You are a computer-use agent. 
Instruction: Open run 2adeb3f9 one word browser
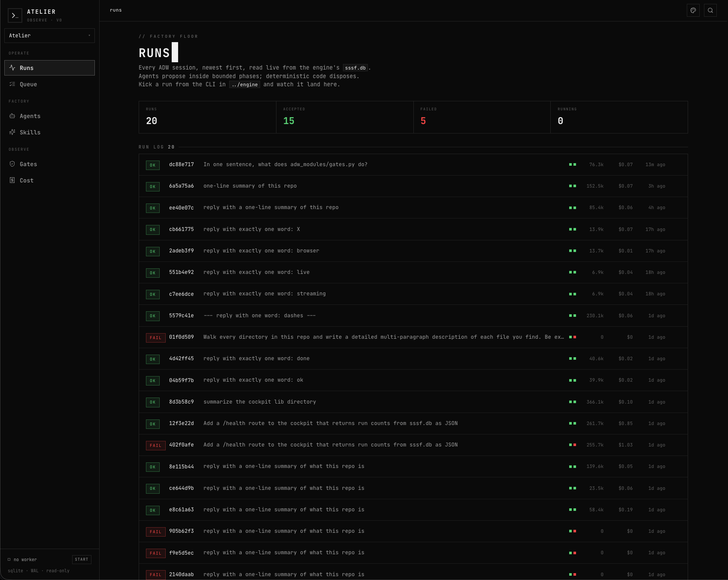(x=413, y=251)
